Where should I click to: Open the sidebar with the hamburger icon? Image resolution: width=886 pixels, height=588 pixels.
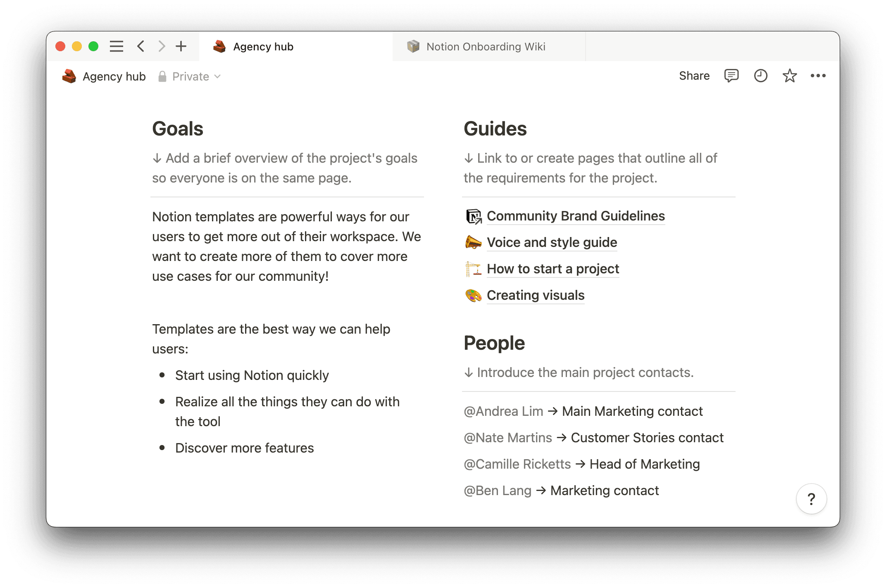117,46
